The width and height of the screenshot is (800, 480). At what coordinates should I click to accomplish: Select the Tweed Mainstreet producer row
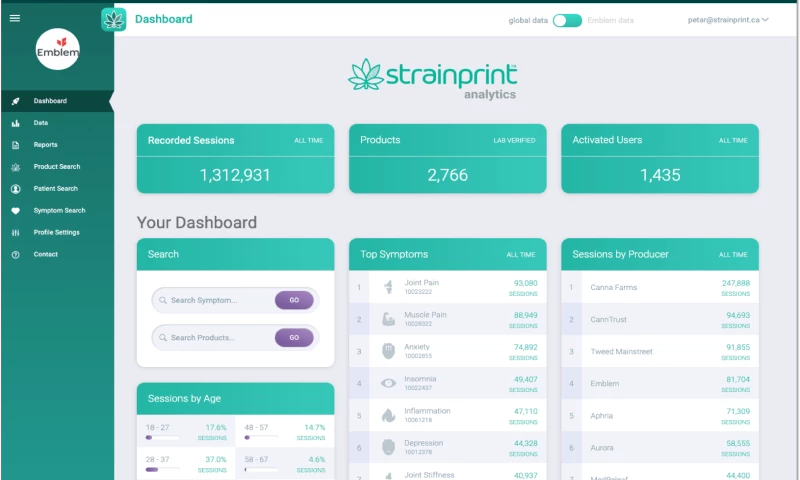click(660, 351)
